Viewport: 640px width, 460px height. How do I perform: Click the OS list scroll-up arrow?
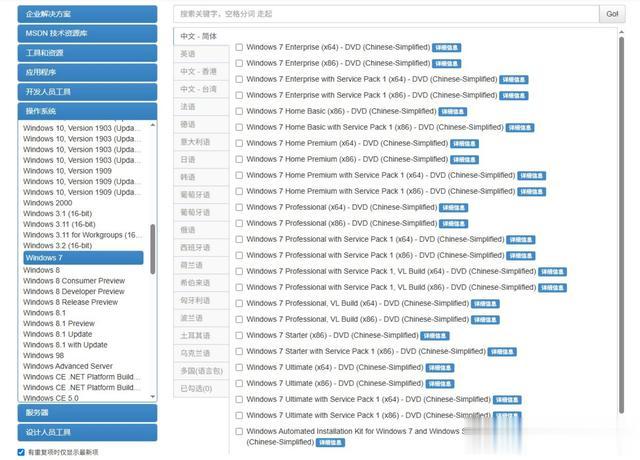point(153,124)
